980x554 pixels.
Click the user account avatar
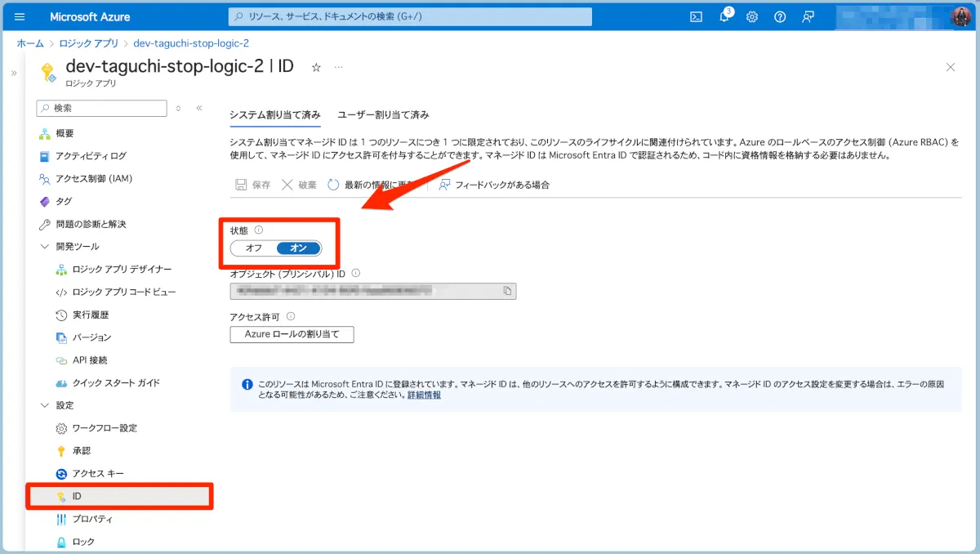(961, 16)
